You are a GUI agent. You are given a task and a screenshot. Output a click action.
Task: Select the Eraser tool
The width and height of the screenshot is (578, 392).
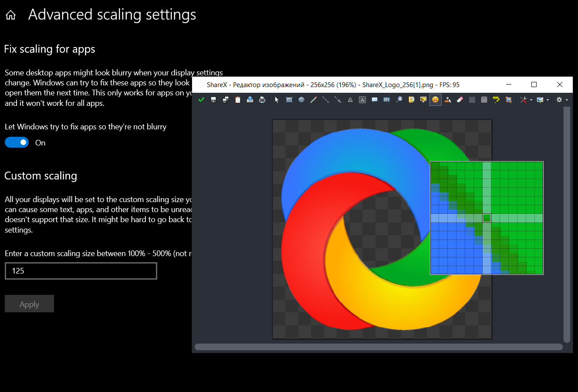coord(460,100)
